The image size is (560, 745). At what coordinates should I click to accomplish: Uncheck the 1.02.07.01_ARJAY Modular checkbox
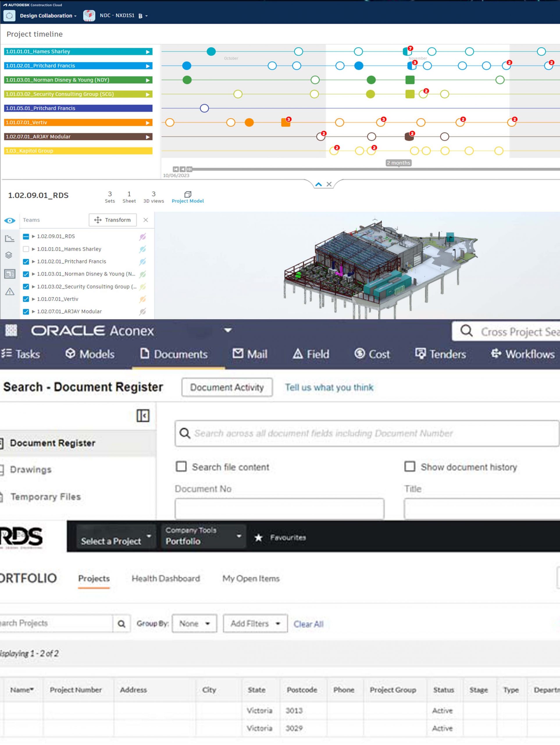pyautogui.click(x=26, y=312)
